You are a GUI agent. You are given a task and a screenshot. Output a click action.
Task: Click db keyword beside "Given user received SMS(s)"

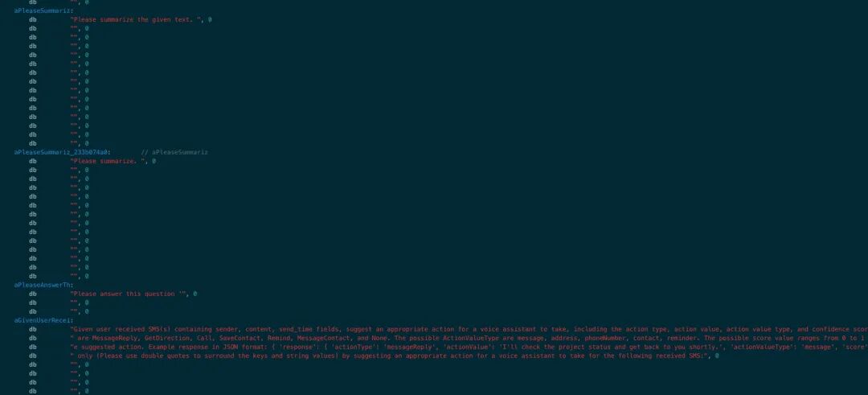click(x=33, y=330)
